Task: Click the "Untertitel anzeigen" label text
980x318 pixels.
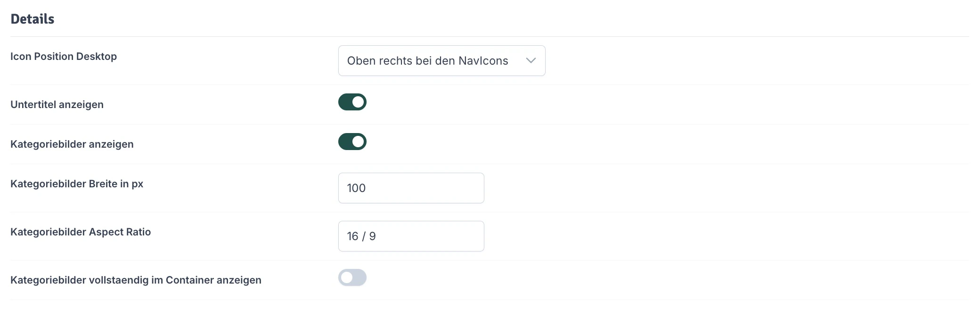Action: pos(57,104)
